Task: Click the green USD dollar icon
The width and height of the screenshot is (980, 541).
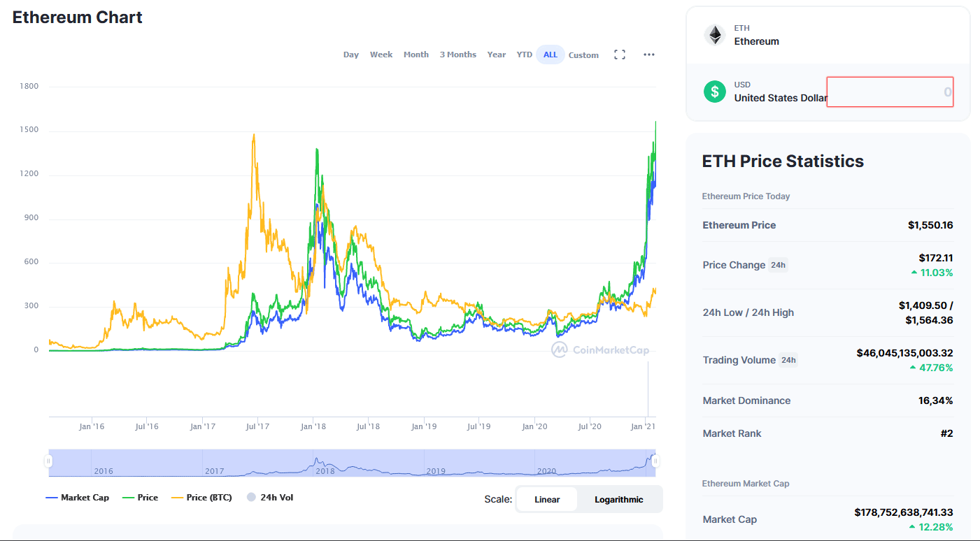Action: [x=714, y=92]
